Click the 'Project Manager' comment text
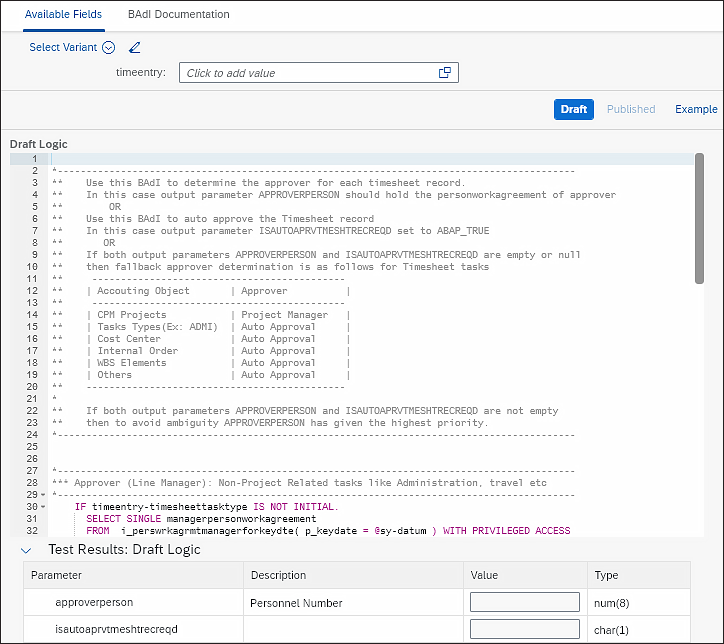 point(284,315)
